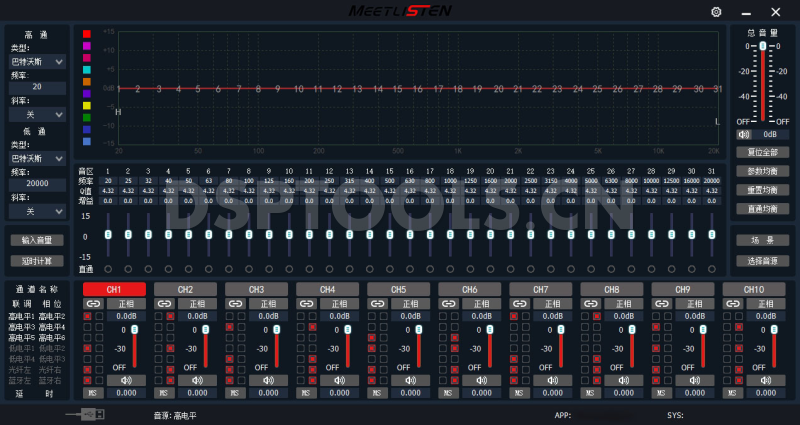Click the 复位全部 reset-all button

[x=762, y=152]
